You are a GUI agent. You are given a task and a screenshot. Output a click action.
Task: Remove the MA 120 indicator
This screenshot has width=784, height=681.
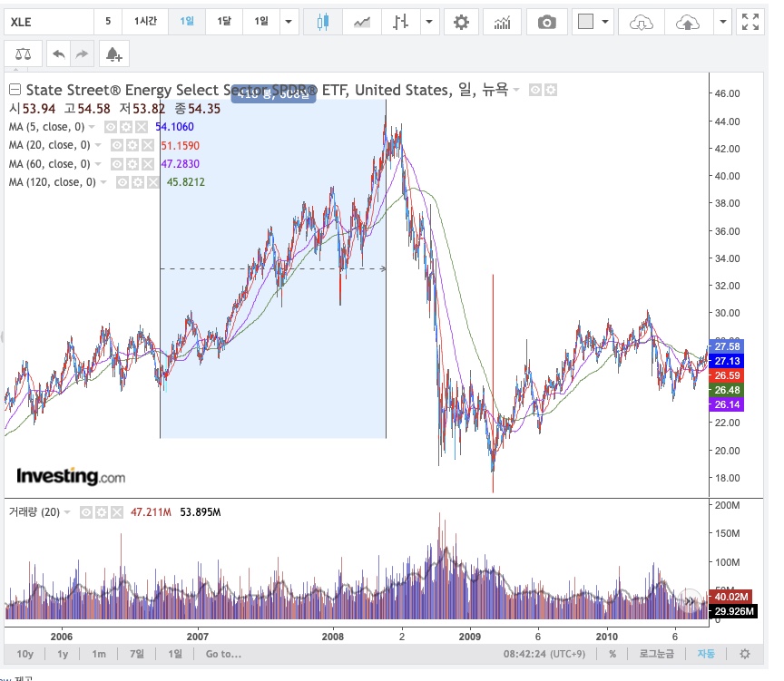[153, 182]
